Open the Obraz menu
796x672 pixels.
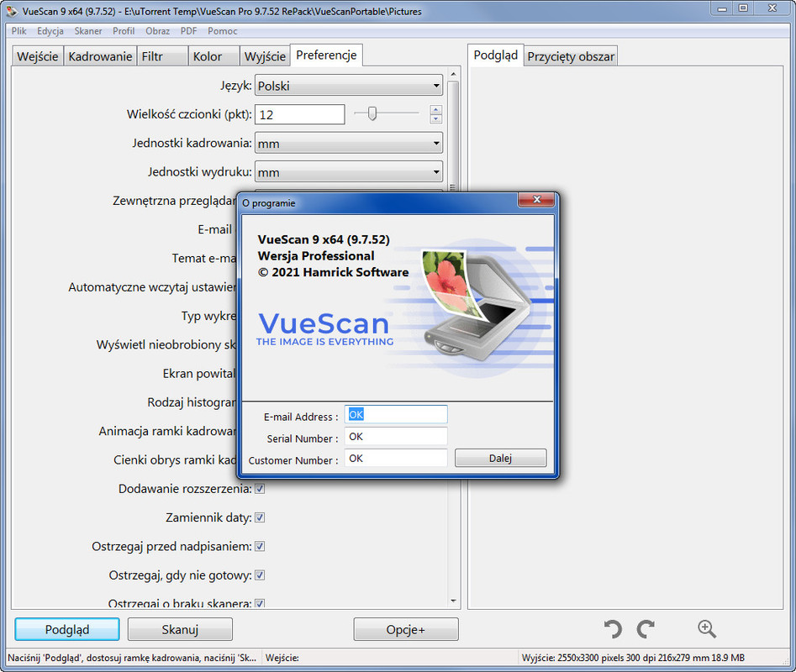click(x=157, y=31)
